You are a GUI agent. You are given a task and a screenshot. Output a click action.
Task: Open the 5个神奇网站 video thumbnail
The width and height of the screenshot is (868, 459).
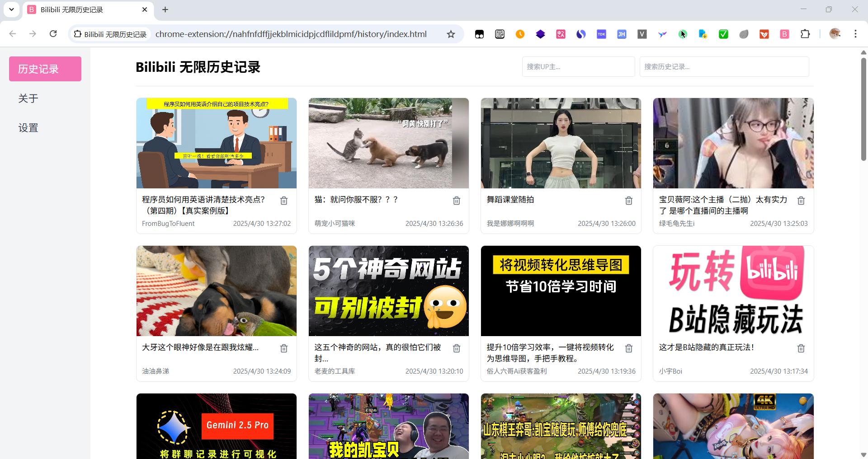click(388, 291)
